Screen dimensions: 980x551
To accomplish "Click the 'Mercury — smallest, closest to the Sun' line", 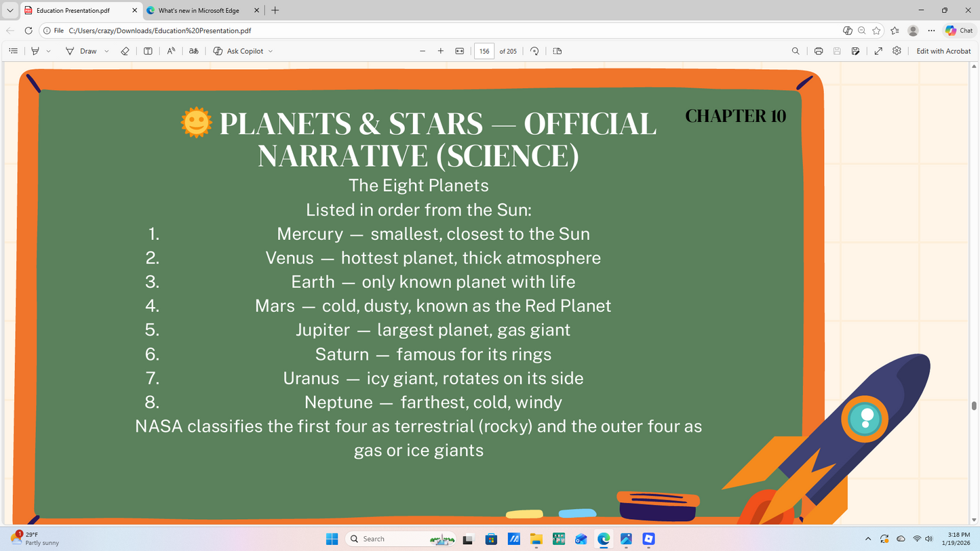I will pyautogui.click(x=433, y=234).
